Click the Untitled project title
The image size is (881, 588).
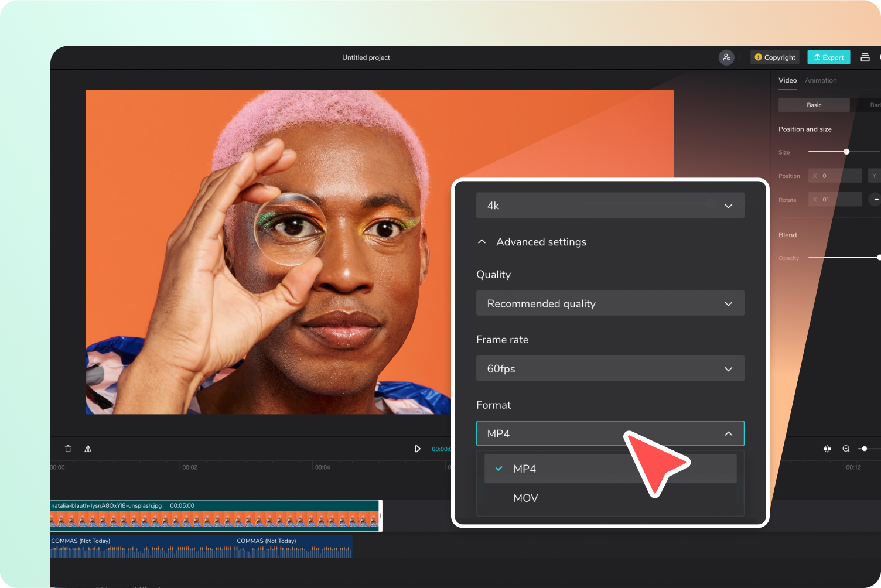click(366, 57)
